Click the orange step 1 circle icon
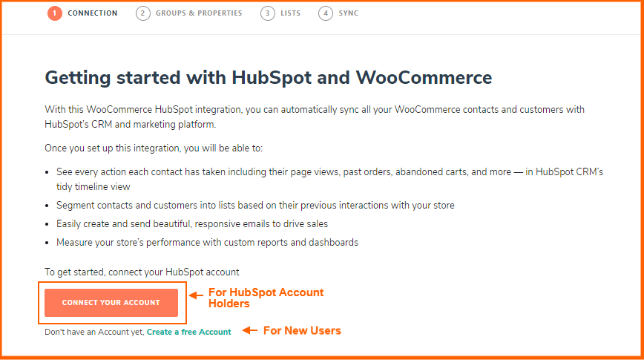644x360 pixels. (x=54, y=13)
